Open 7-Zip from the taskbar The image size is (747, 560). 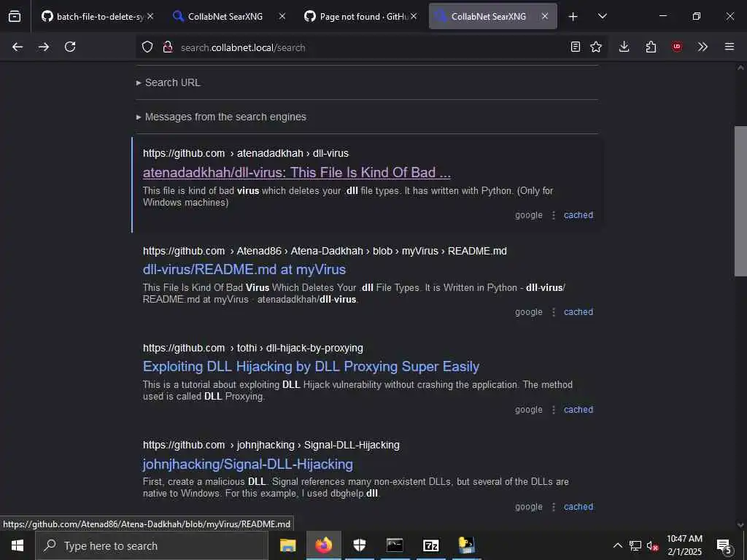click(x=430, y=545)
